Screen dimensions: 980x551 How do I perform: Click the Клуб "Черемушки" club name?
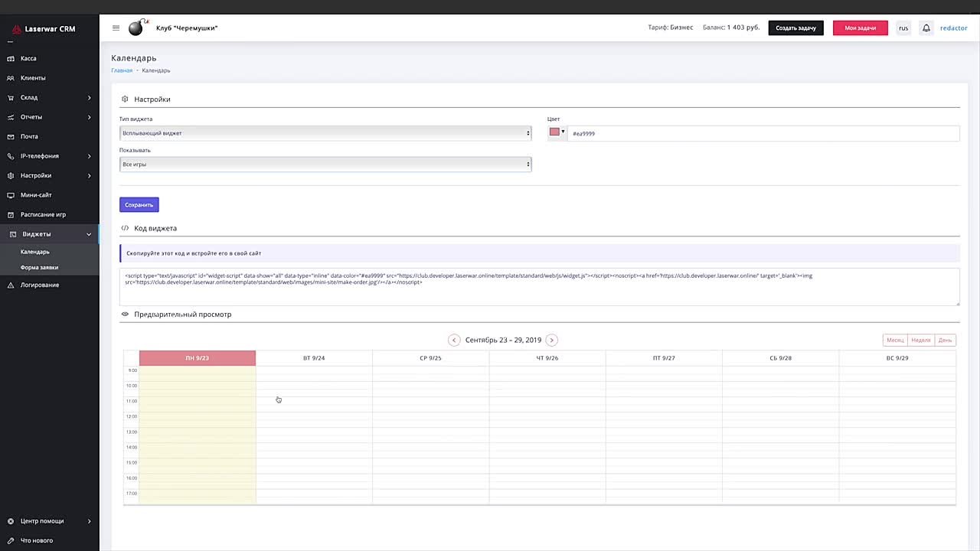pyautogui.click(x=187, y=28)
